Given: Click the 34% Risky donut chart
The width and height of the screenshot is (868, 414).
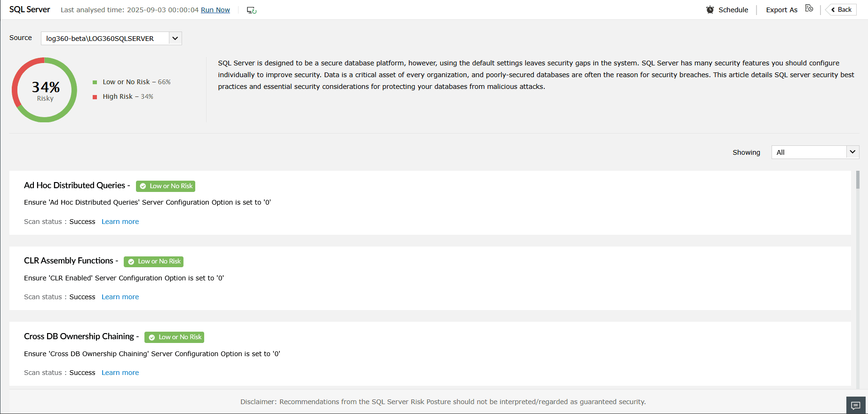Looking at the screenshot, I should pos(45,90).
